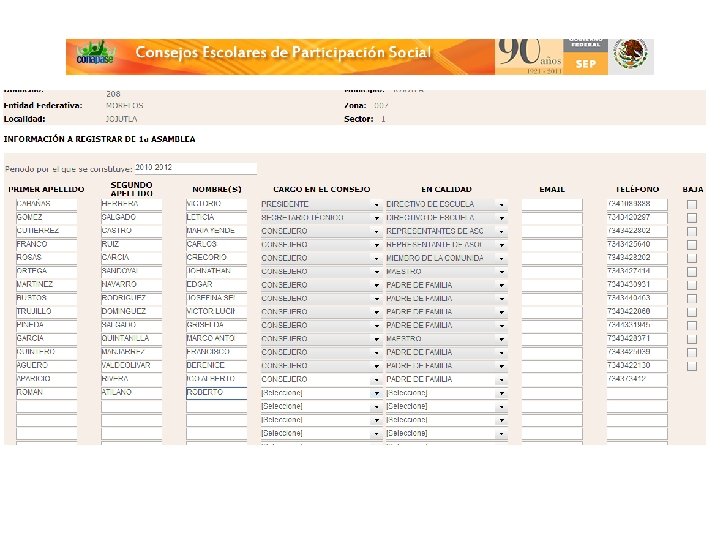Click the 90 años anniversary logo

click(529, 56)
